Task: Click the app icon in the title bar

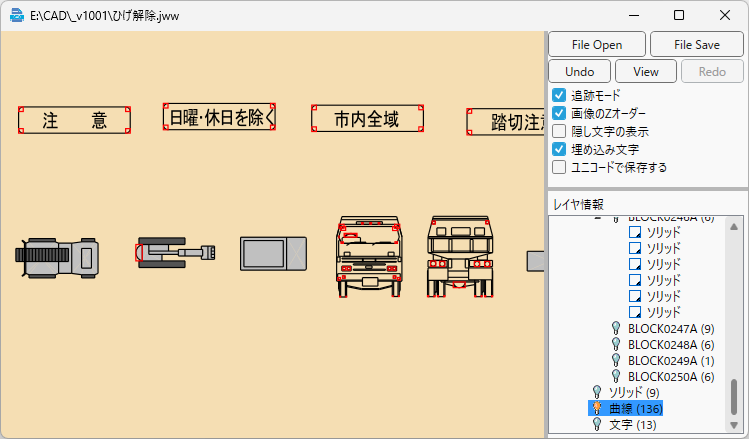Action: click(x=17, y=16)
